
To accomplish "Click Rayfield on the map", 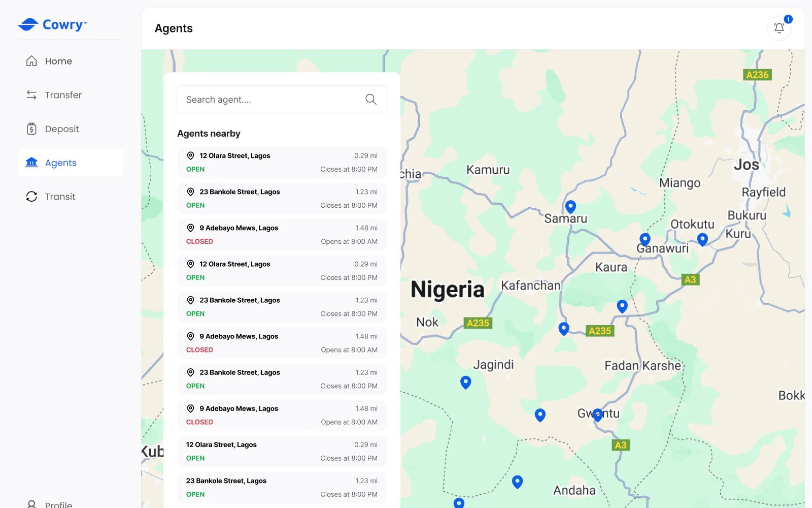I will [x=764, y=193].
